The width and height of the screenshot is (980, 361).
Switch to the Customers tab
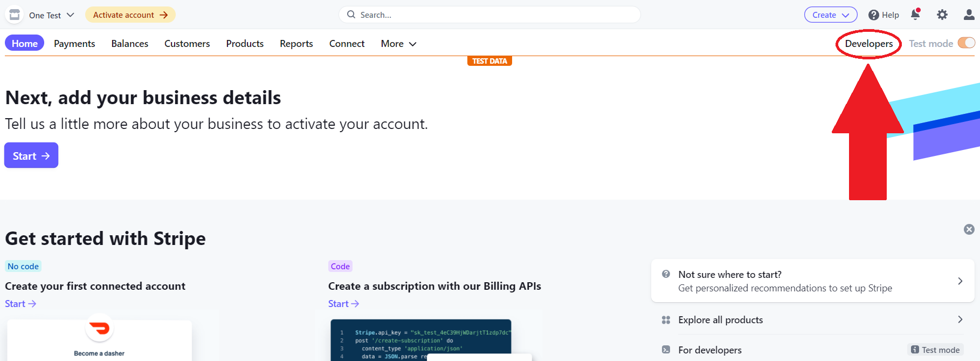187,44
